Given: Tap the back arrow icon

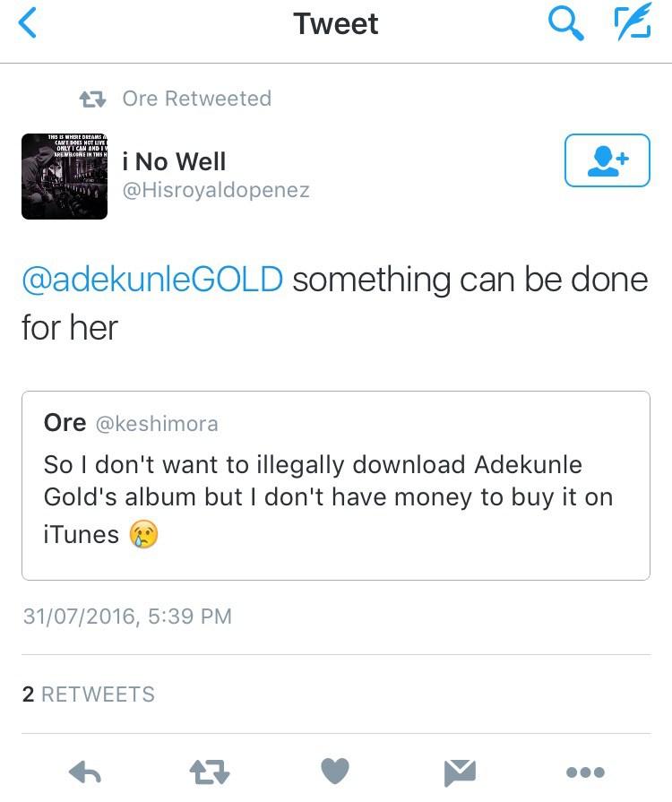Looking at the screenshot, I should 29,24.
